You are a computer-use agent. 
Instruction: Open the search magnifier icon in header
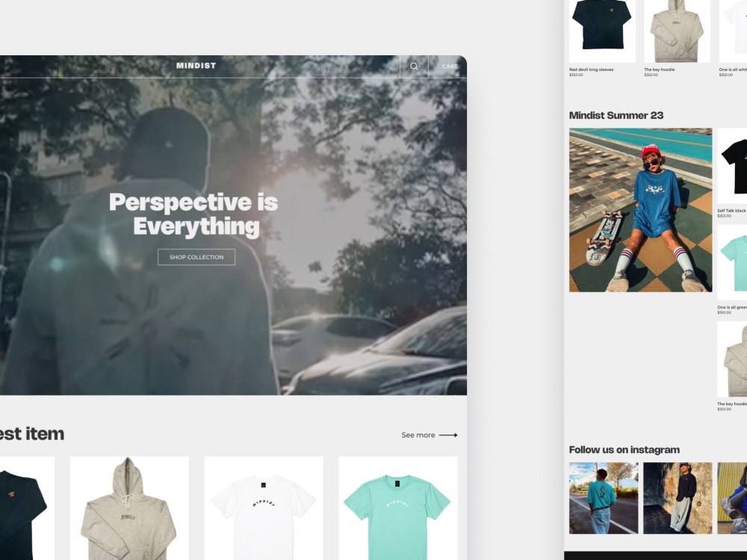(x=414, y=66)
